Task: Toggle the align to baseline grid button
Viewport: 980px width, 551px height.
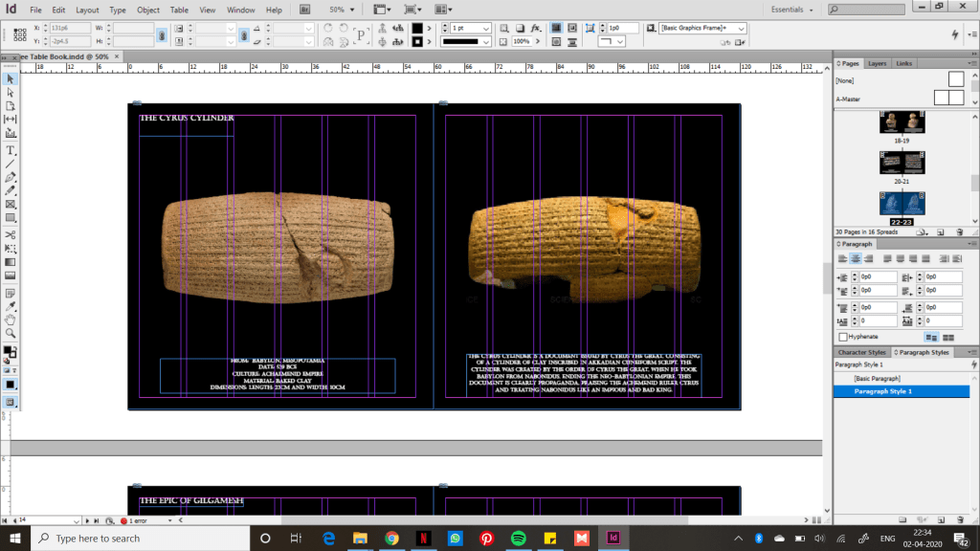Action: (947, 337)
